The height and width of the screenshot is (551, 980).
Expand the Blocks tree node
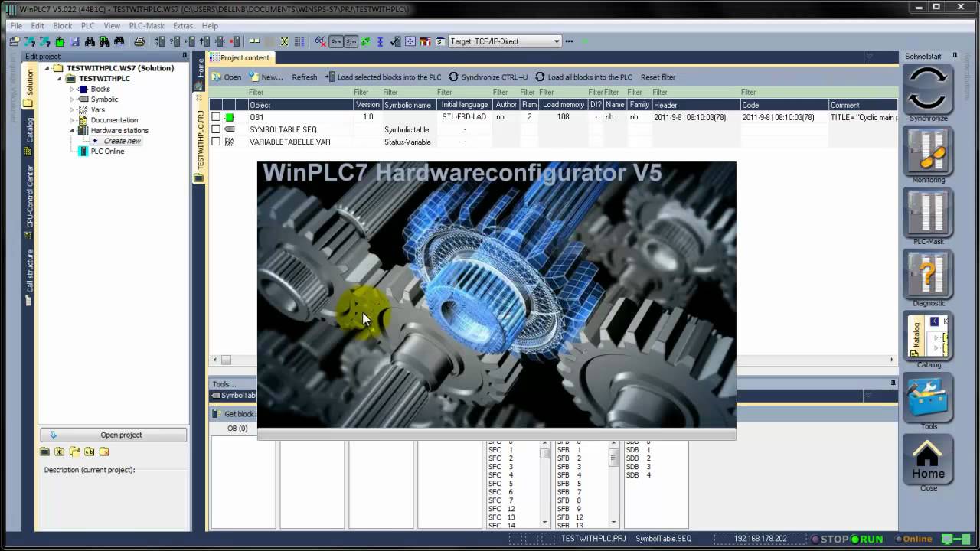click(72, 89)
